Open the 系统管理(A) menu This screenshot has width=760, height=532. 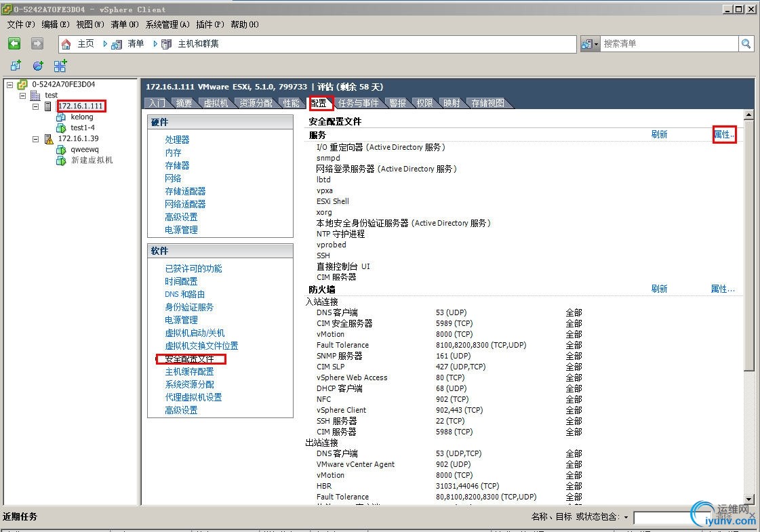tap(167, 24)
